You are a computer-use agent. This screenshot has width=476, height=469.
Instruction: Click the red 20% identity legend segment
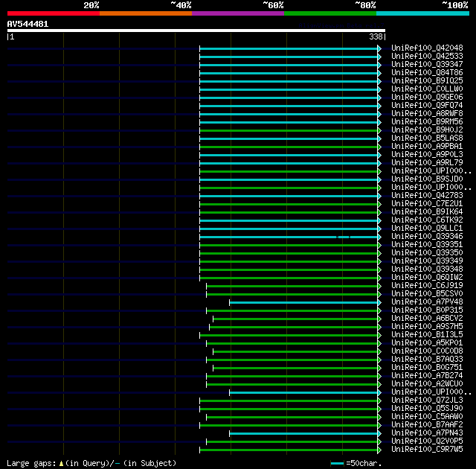coord(53,13)
